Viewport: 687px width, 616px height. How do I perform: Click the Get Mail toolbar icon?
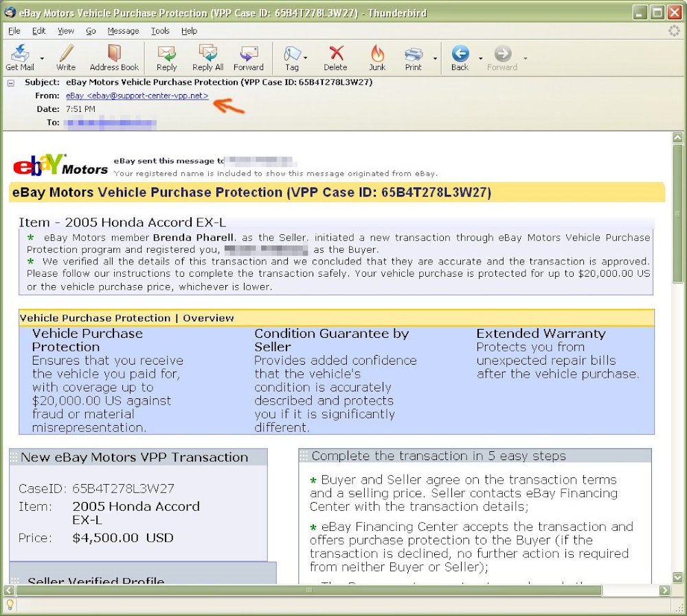(20, 58)
